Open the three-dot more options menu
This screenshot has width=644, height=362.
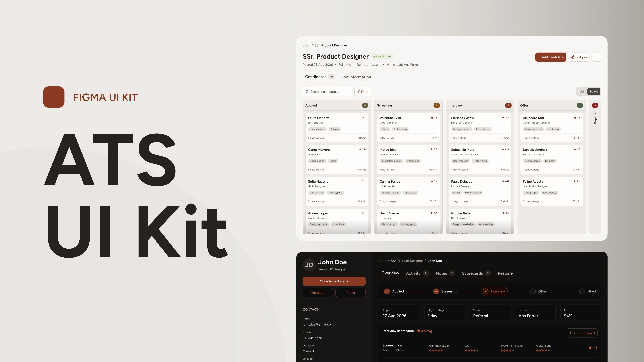click(x=597, y=57)
